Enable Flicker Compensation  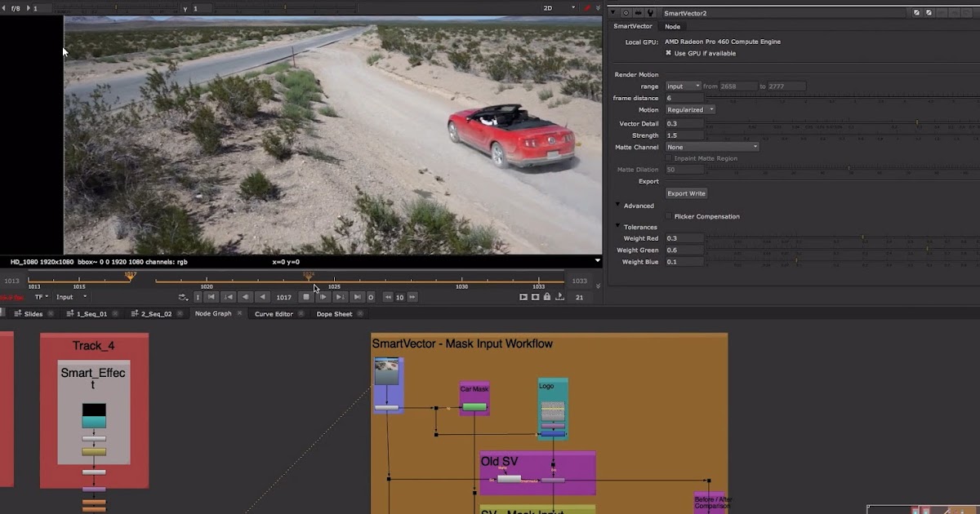coord(669,216)
